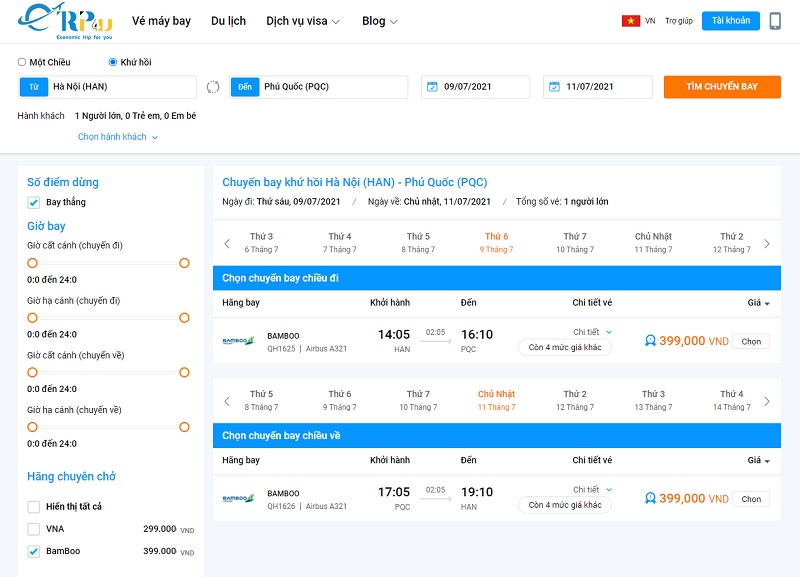Expand the Chọn hành khách passenger selector
The width and height of the screenshot is (800, 577).
[x=117, y=137]
